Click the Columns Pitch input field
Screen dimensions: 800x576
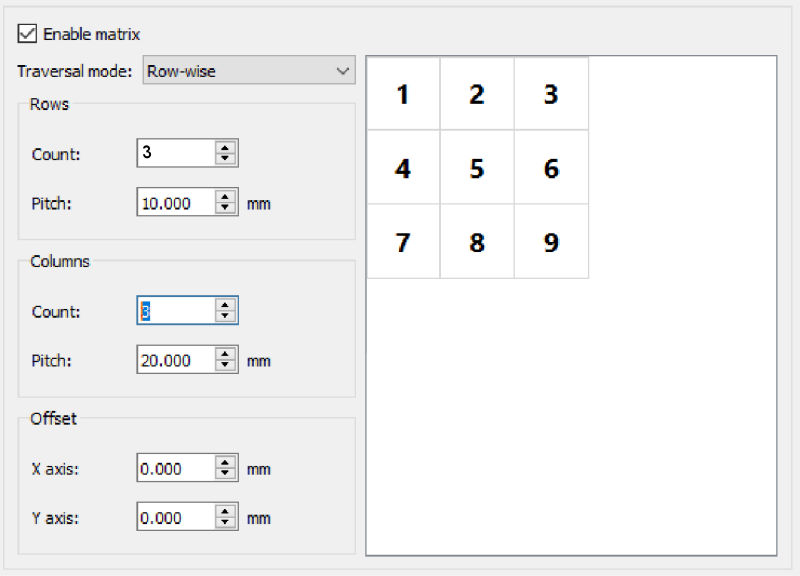(176, 359)
